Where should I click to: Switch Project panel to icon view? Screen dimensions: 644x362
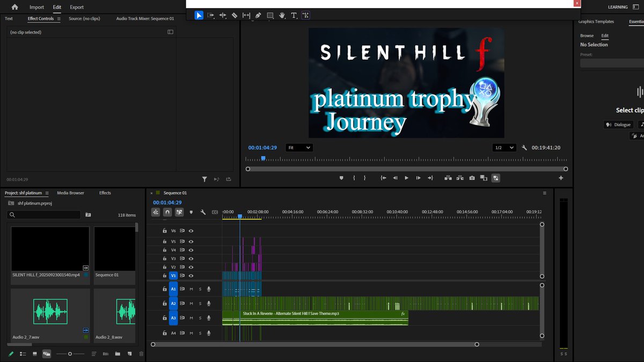35,354
